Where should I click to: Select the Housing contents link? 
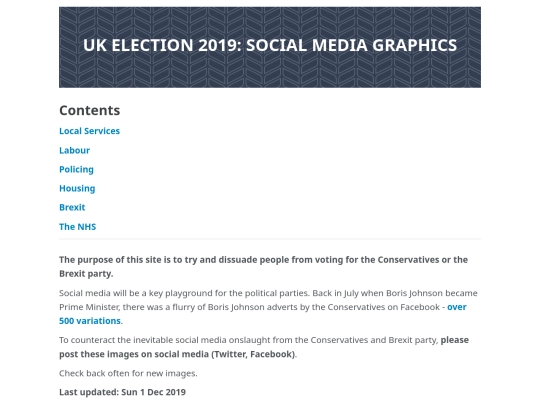[77, 188]
